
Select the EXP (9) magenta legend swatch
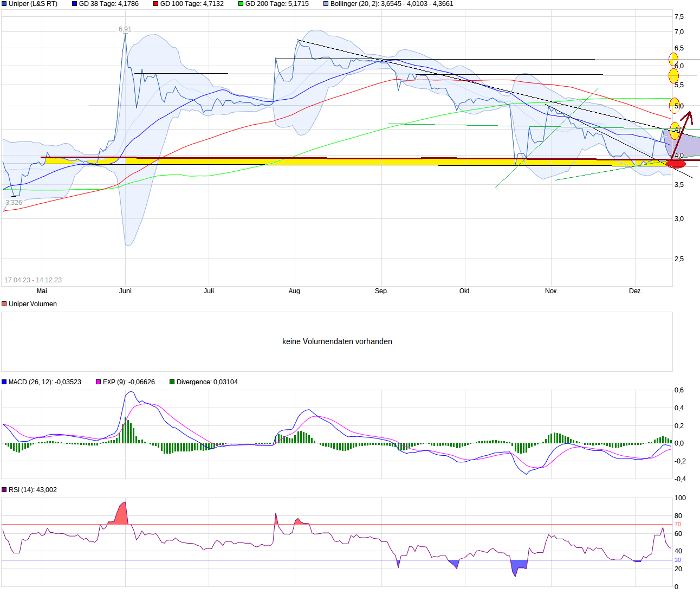point(99,382)
